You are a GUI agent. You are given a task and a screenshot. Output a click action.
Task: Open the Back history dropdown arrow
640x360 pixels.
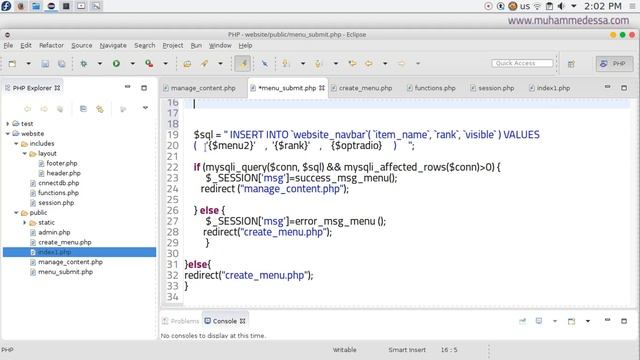(385, 64)
